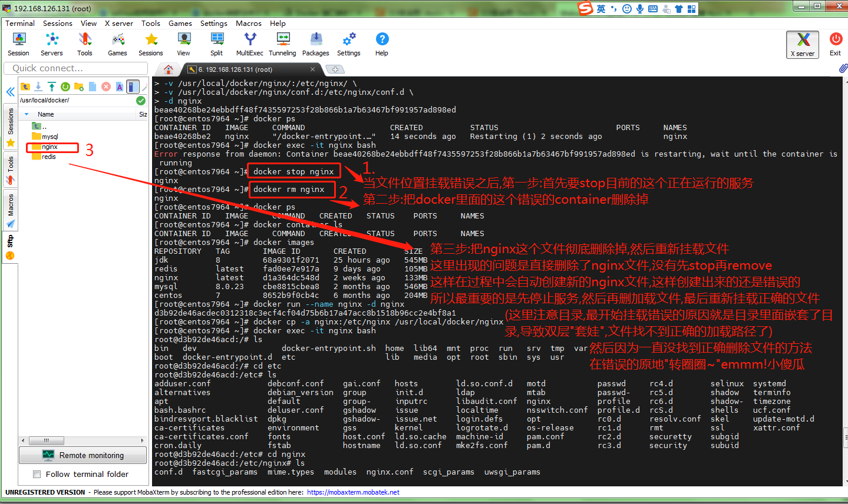
Task: Click SFTP upload files icon
Action: click(52, 87)
